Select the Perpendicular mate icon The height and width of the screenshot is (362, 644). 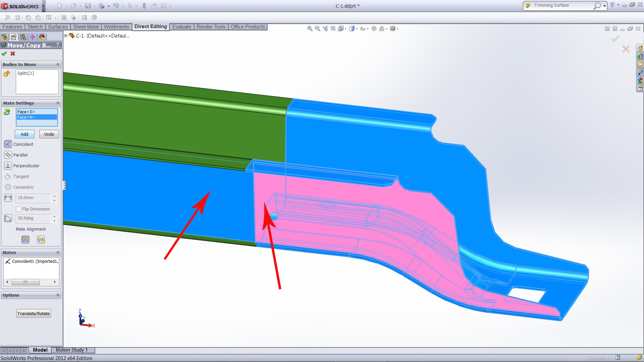pos(8,166)
